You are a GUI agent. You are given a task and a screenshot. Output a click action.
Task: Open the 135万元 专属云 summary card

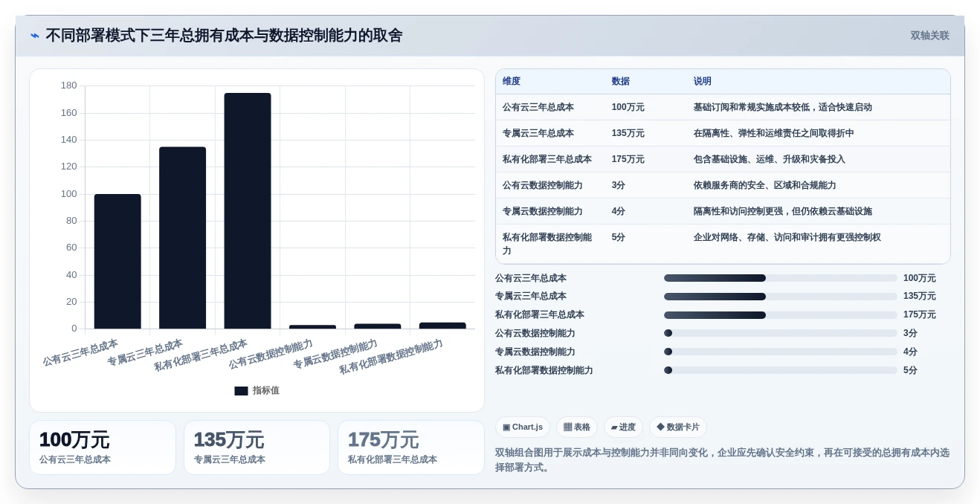[x=257, y=448]
